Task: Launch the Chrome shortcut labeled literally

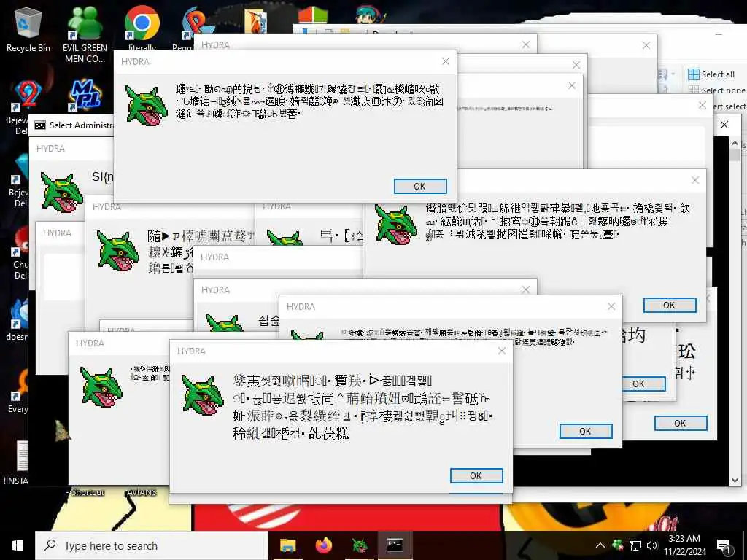Action: pos(142,28)
